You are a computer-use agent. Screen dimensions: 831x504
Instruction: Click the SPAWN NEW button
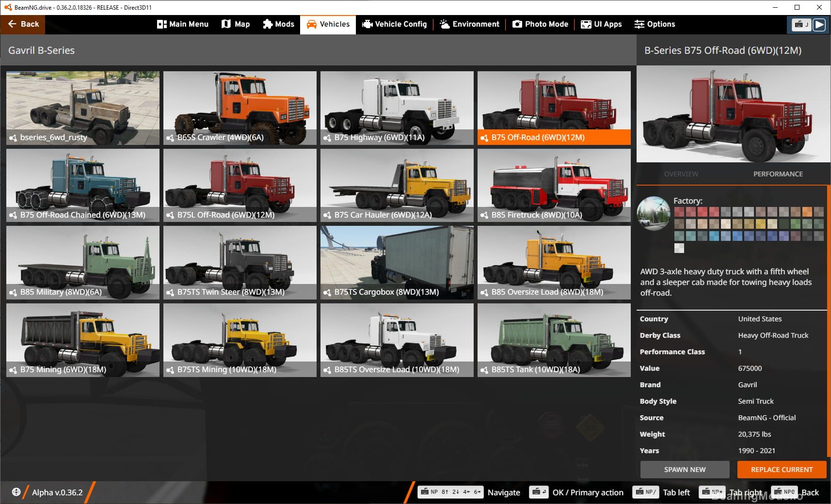click(685, 470)
